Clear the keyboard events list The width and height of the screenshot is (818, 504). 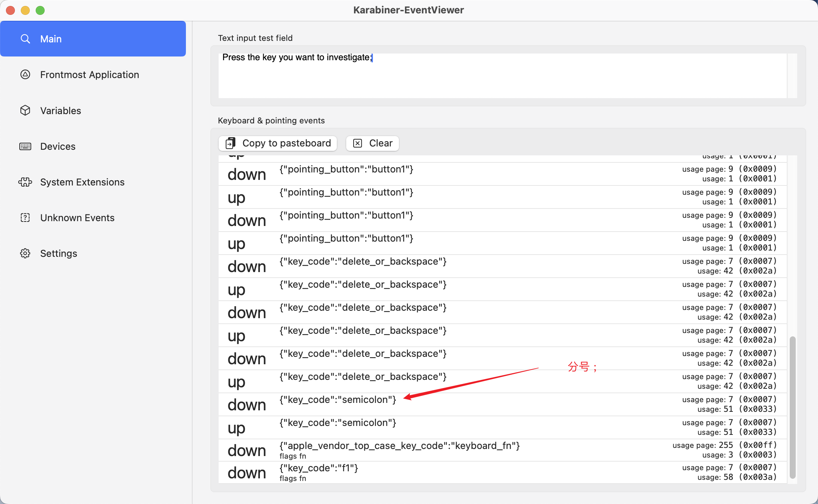(372, 143)
